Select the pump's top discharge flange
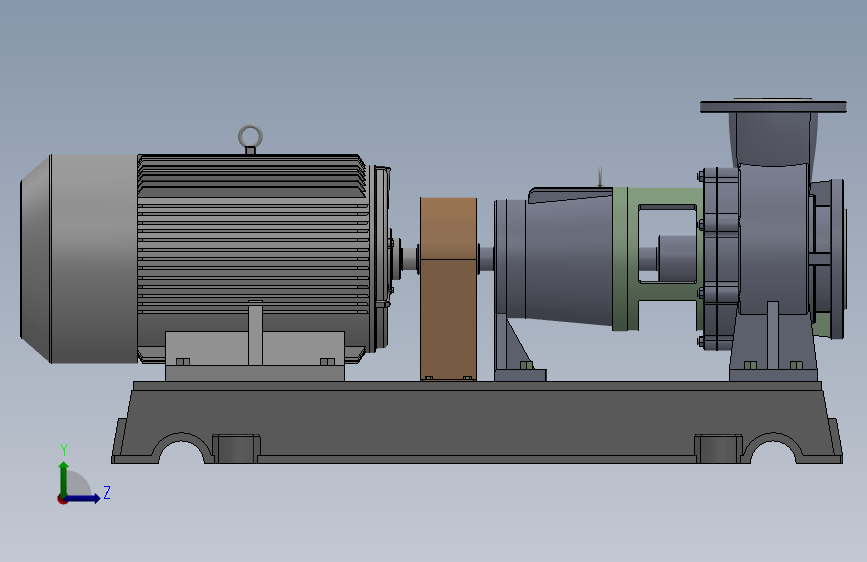Screen dimensions: 867x562 [773, 106]
